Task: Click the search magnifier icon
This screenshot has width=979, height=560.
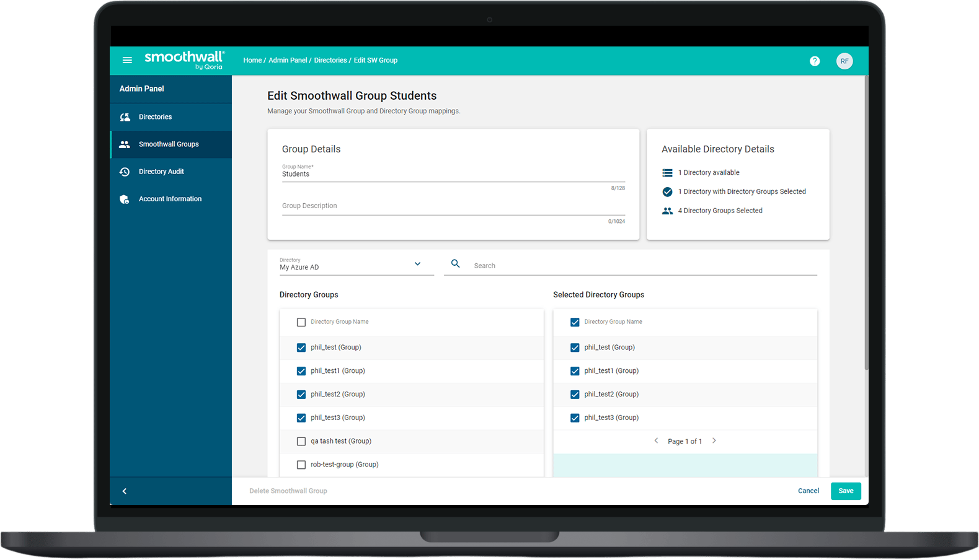Action: tap(456, 264)
